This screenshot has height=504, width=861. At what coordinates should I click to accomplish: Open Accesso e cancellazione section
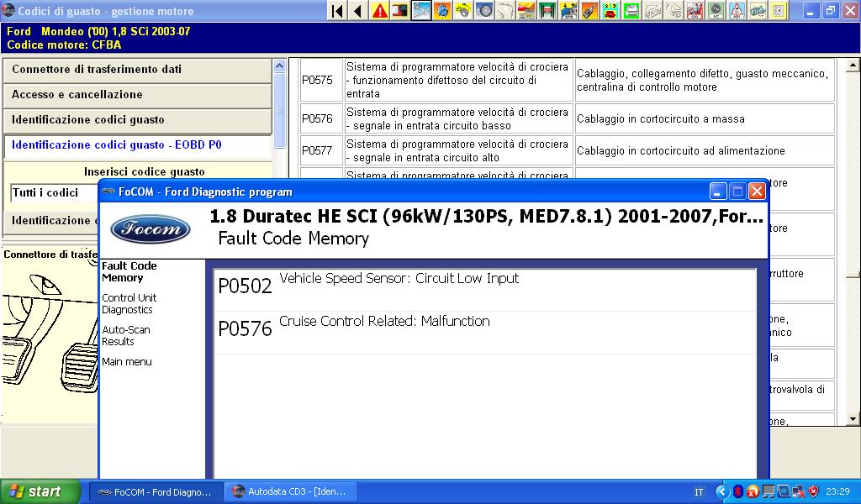[137, 95]
